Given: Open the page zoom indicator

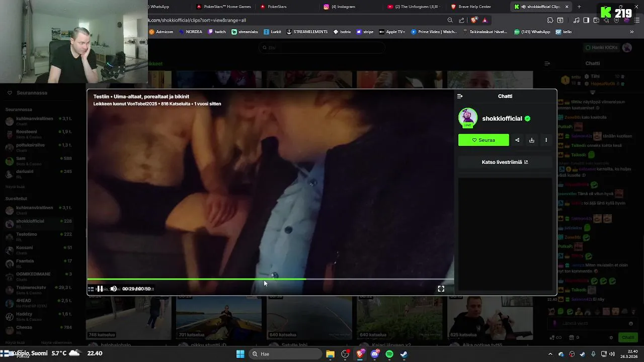Looking at the screenshot, I should (x=450, y=20).
